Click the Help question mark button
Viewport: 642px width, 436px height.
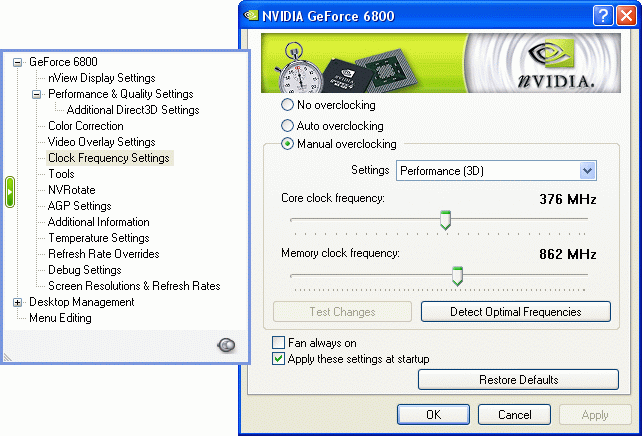pos(602,15)
